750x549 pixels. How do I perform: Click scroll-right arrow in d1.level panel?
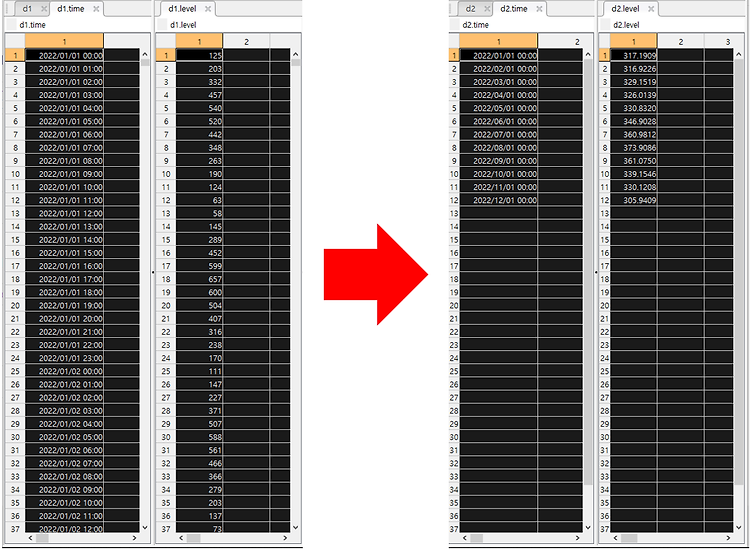(x=285, y=538)
